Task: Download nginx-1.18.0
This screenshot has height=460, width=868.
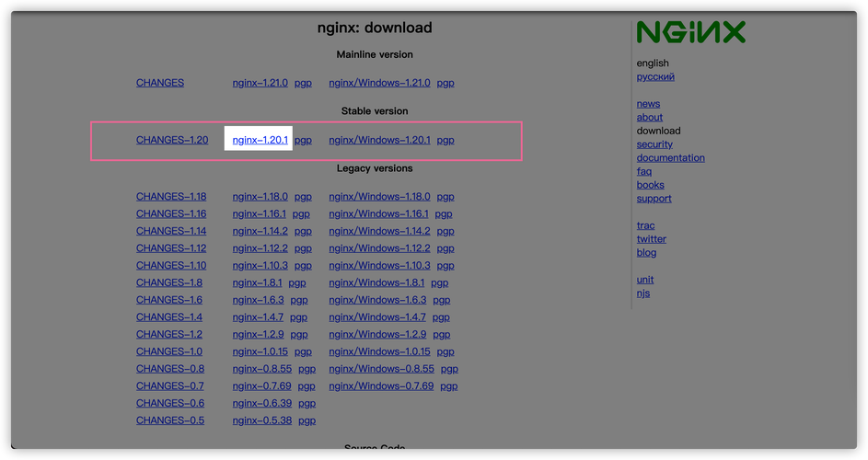Action: pyautogui.click(x=260, y=197)
